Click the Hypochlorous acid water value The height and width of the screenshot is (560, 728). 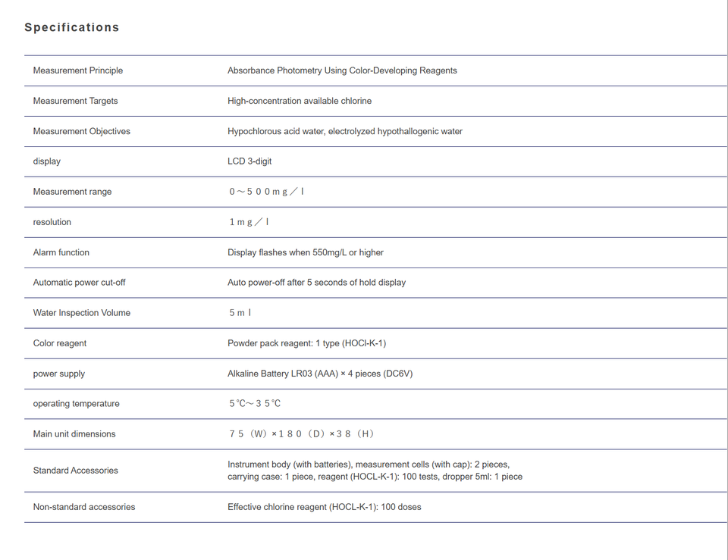(x=345, y=131)
